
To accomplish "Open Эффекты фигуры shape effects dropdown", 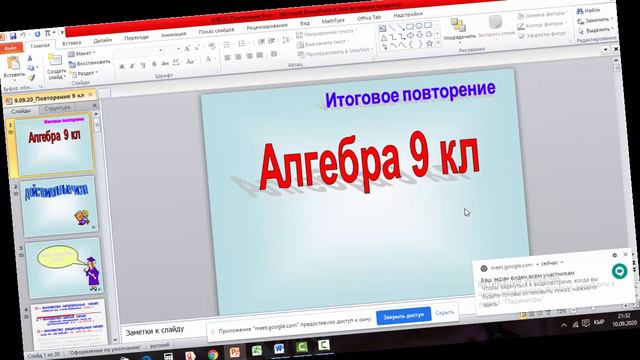I will [x=543, y=35].
